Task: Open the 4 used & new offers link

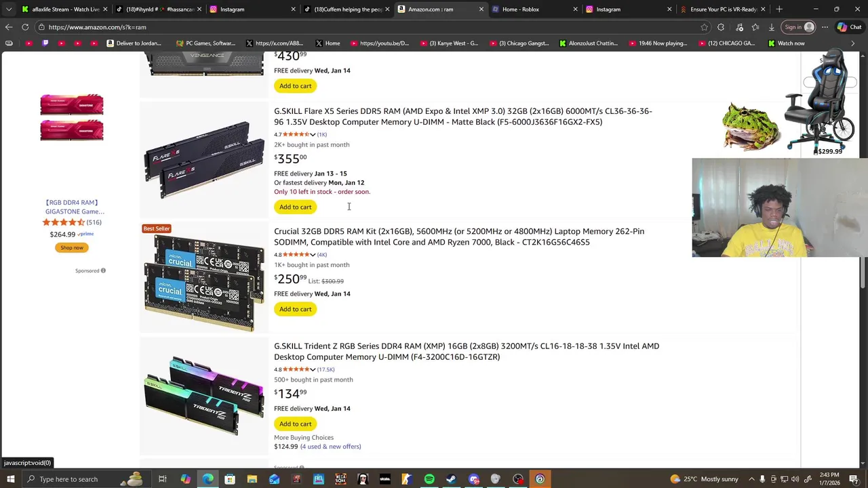Action: 330,447
